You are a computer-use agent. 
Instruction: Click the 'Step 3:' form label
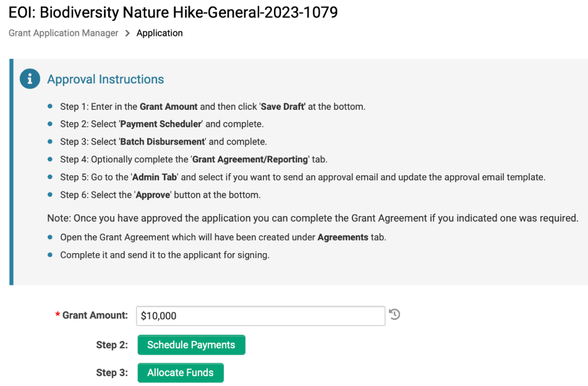(x=112, y=372)
